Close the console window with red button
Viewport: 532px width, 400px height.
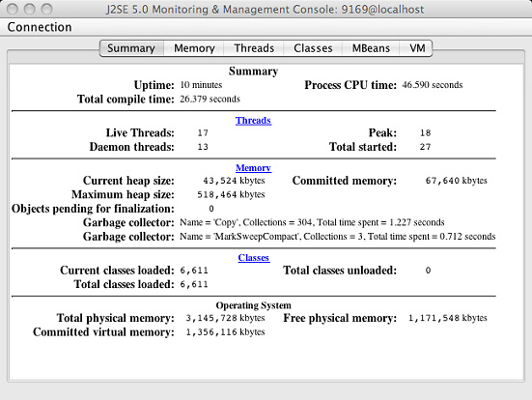tap(13, 9)
